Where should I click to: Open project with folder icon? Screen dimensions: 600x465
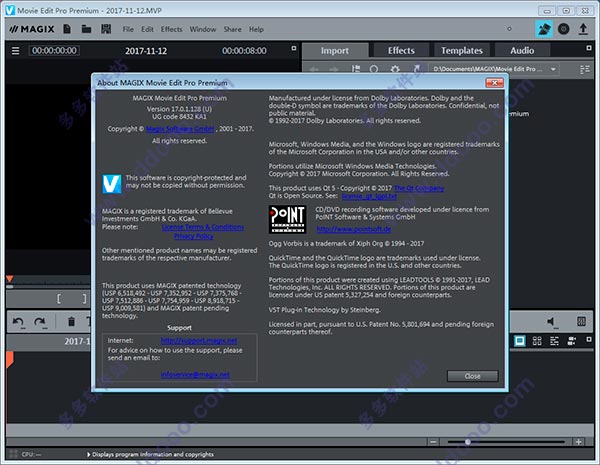tap(86, 29)
